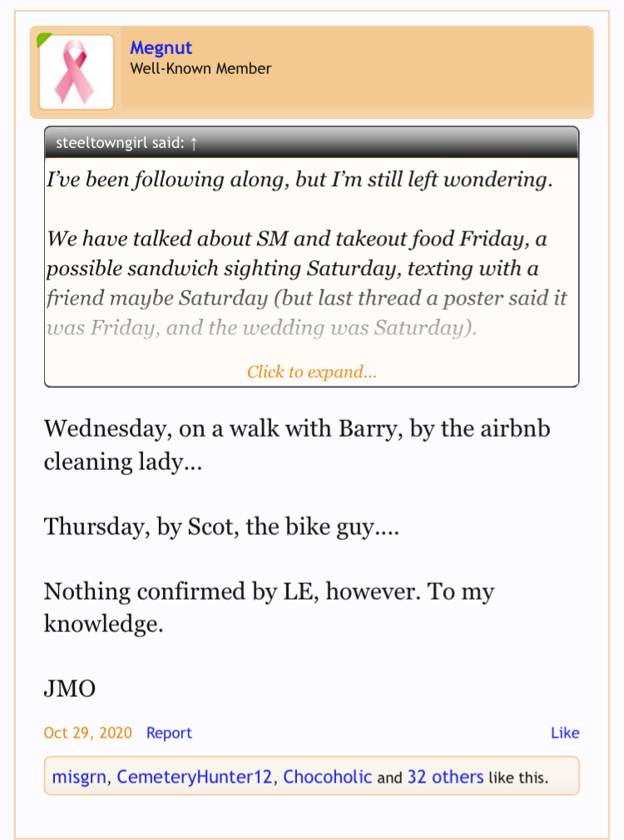Report this post
The image size is (624, 840).
click(x=169, y=733)
